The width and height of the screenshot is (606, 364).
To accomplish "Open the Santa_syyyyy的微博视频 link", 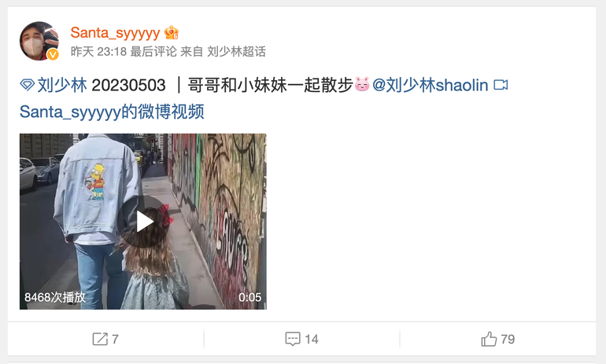I will [112, 112].
